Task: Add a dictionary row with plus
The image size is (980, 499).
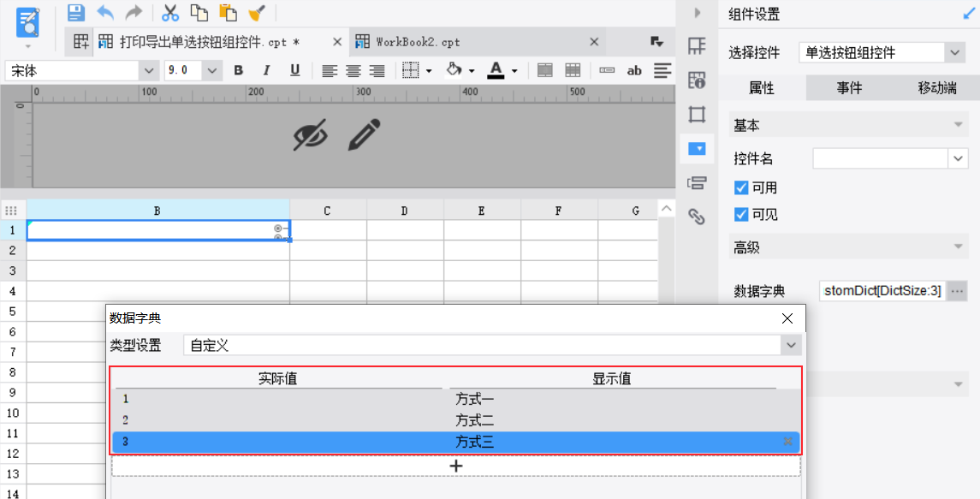Action: [x=456, y=466]
